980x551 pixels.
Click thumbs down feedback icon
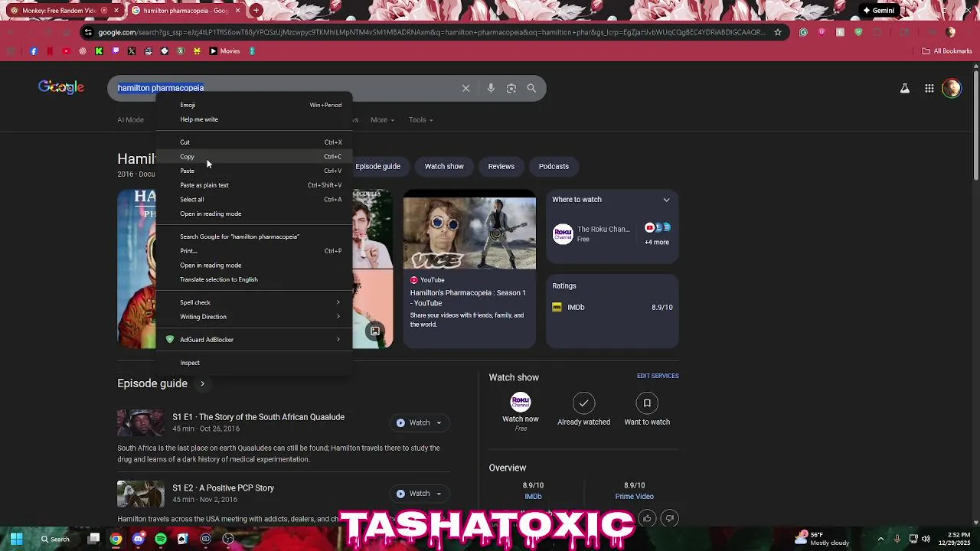pyautogui.click(x=669, y=518)
